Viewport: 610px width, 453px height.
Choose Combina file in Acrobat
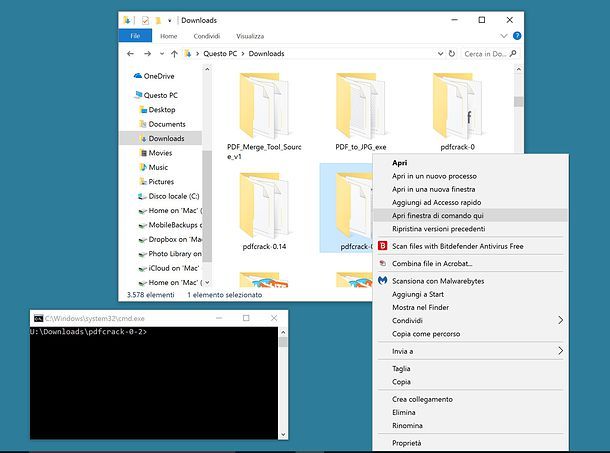[x=432, y=263]
